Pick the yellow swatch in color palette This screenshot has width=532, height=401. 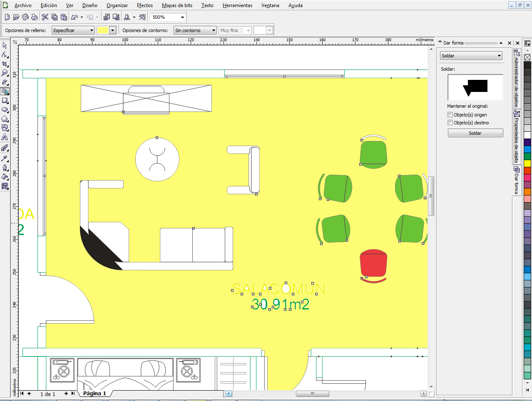pos(527,163)
